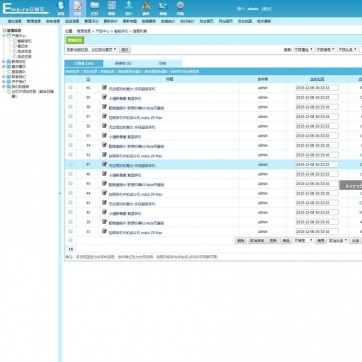Open the Templates icon in top header
This screenshot has height=362, width=362.
click(112, 8)
